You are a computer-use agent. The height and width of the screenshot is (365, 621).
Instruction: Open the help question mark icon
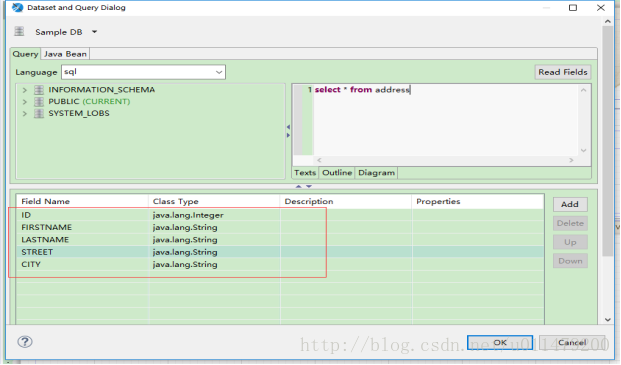pyautogui.click(x=25, y=342)
